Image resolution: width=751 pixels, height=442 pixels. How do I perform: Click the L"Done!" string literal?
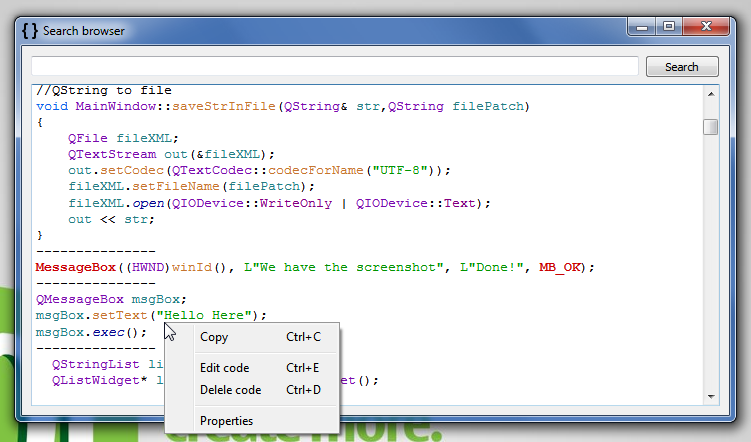tap(491, 267)
